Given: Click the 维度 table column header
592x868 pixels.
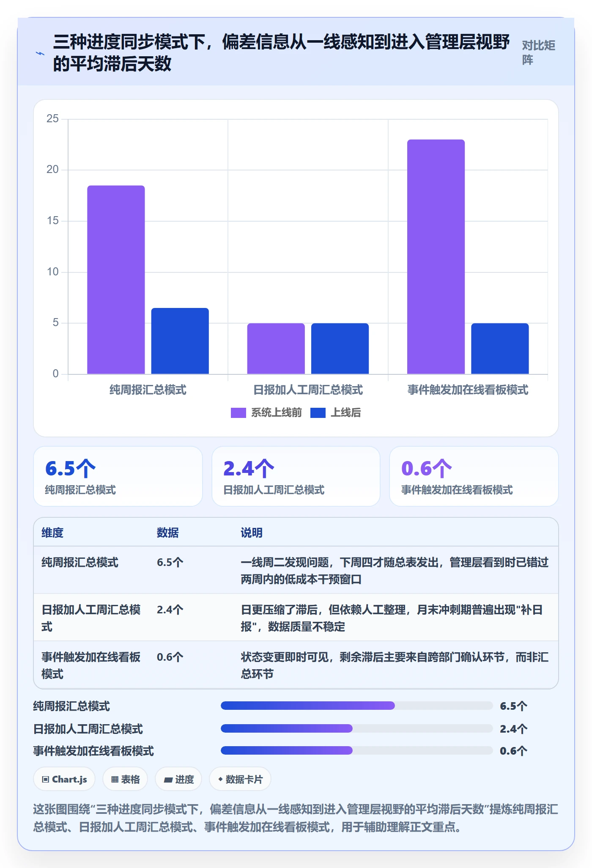Looking at the screenshot, I should click(52, 533).
